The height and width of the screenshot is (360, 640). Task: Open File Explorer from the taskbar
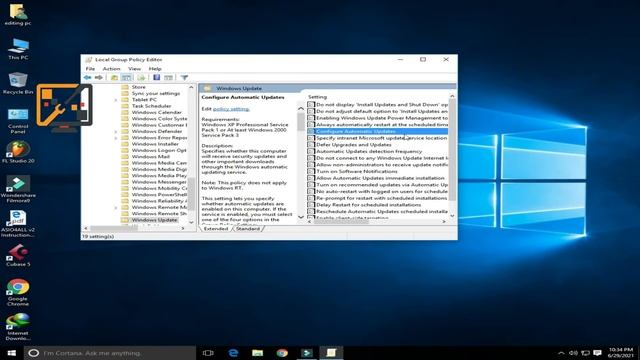(x=257, y=353)
